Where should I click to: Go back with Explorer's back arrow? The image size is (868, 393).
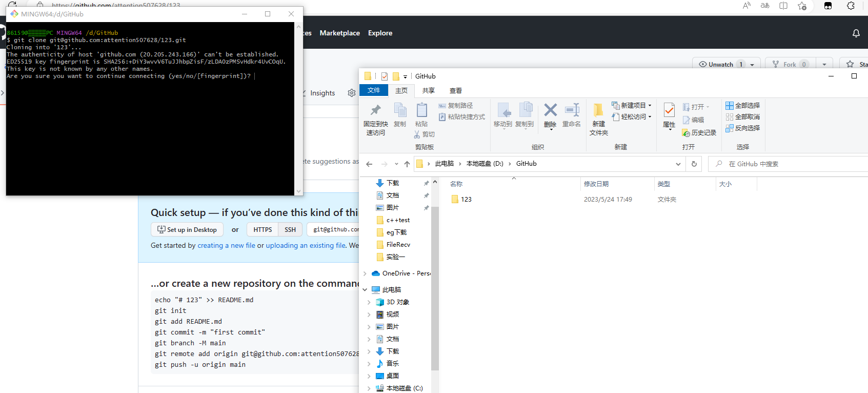tap(369, 164)
